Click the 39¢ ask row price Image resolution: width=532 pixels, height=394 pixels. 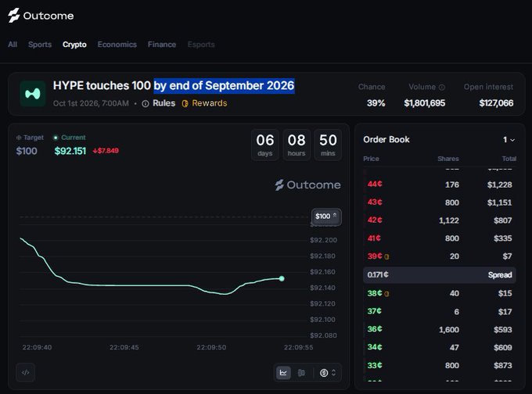coord(375,256)
